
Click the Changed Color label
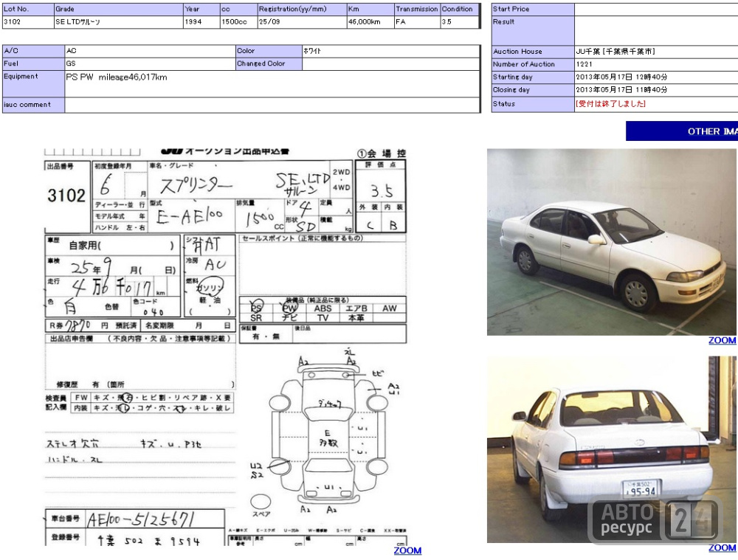tap(261, 63)
